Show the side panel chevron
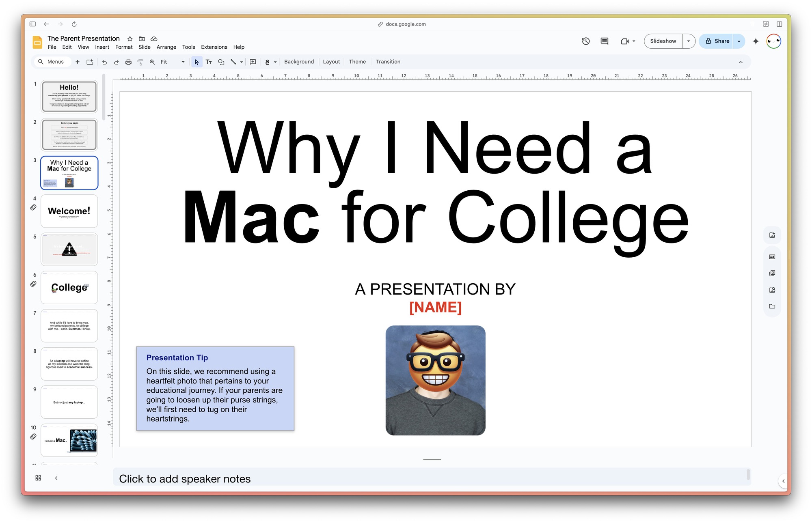Viewport: 812px width, 523px height. click(x=783, y=481)
